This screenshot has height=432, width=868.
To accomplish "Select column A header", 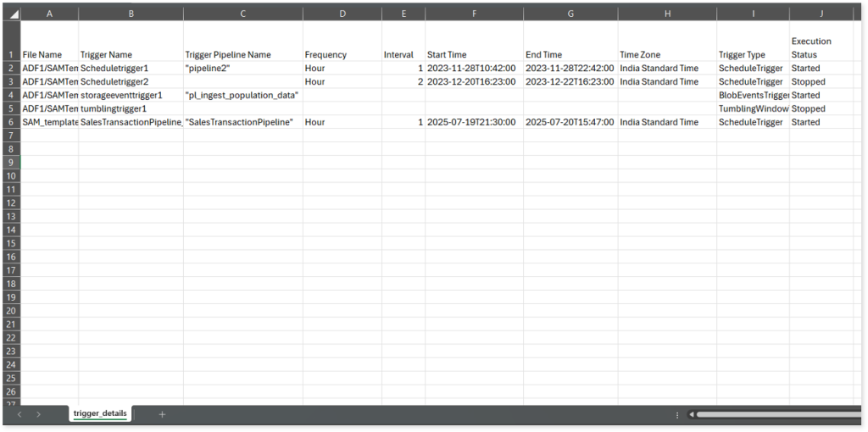I will click(x=49, y=14).
